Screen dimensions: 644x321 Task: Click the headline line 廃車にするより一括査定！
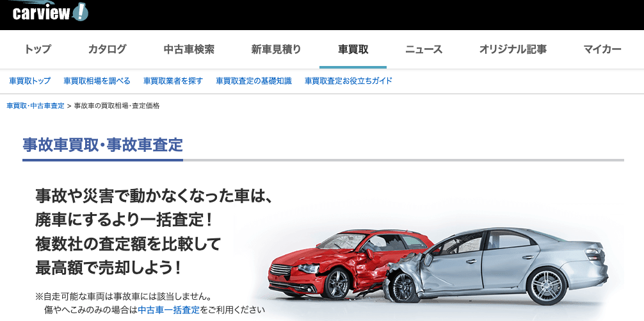tap(124, 221)
